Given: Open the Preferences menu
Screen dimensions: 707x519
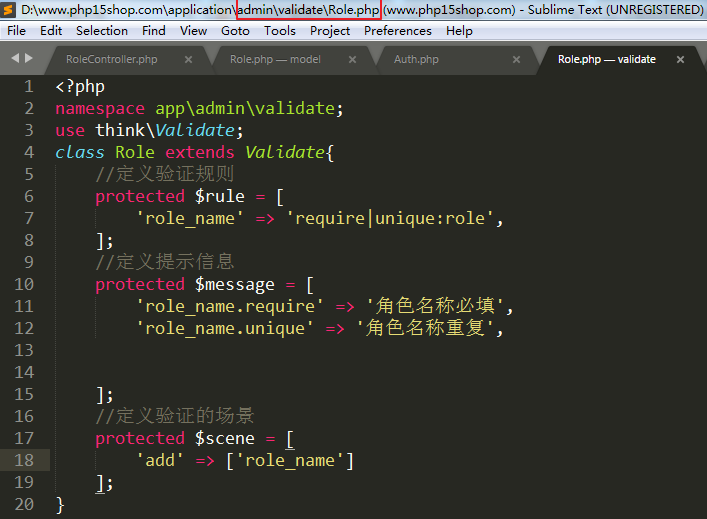Looking at the screenshot, I should (398, 31).
